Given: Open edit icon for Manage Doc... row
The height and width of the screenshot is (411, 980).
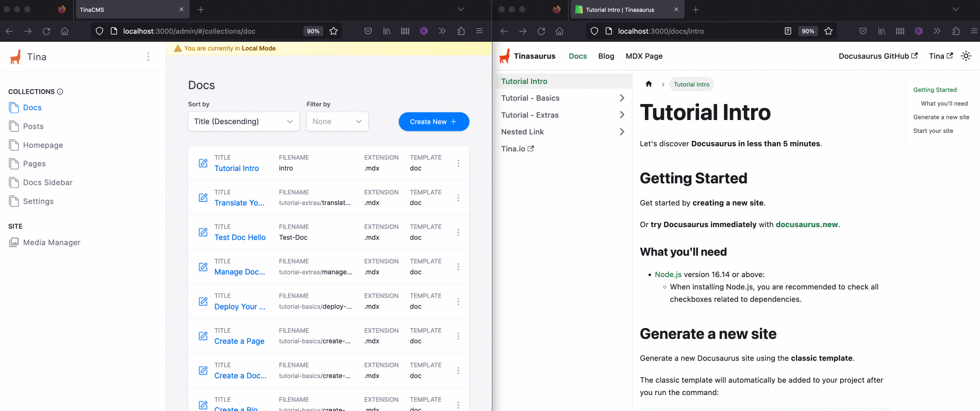Looking at the screenshot, I should coord(203,267).
